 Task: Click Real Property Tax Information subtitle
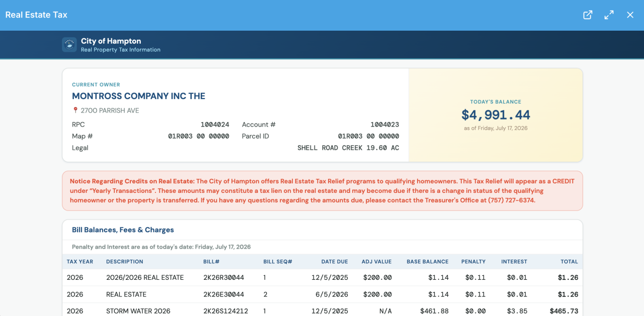click(x=121, y=50)
